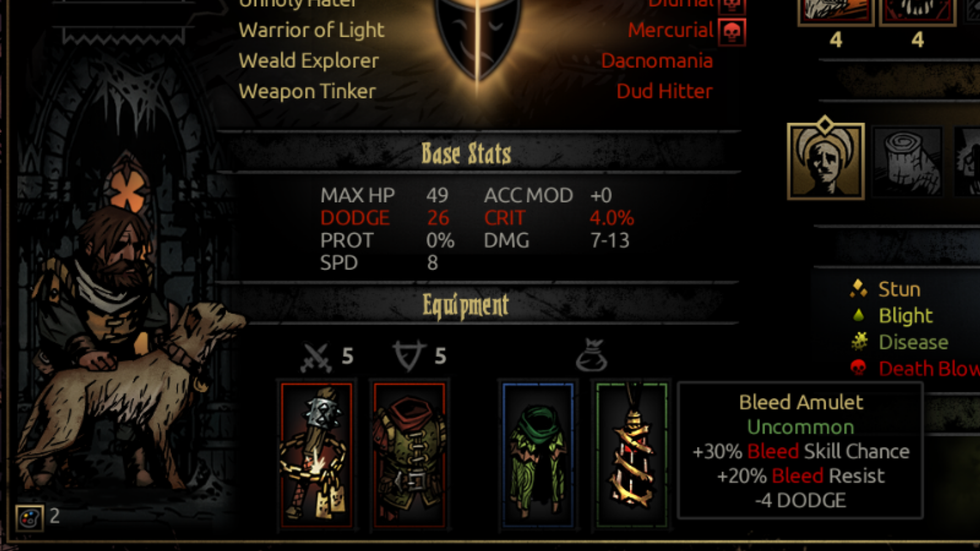Select the highlighted haloed face skill icon
The width and height of the screenshot is (980, 551).
tap(826, 160)
